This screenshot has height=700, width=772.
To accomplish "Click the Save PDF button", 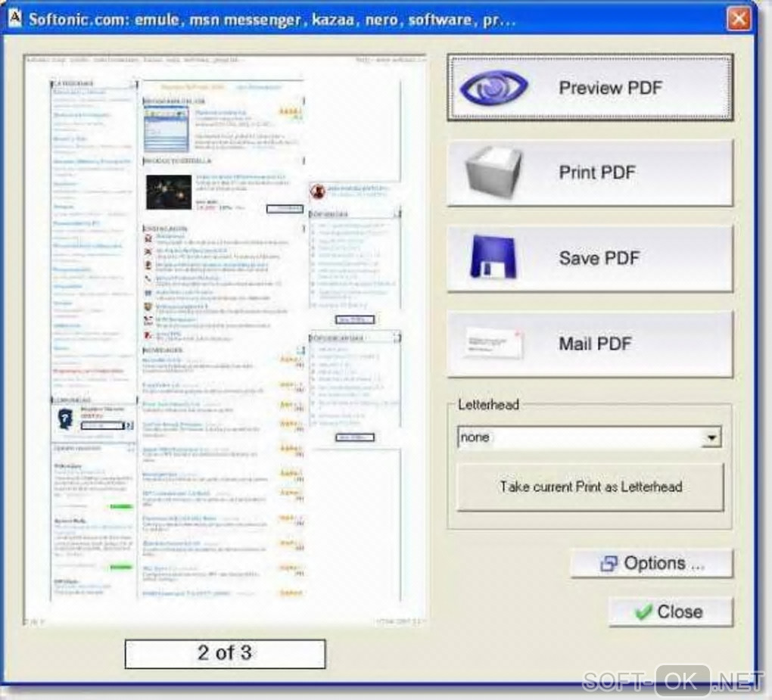I will coord(590,259).
